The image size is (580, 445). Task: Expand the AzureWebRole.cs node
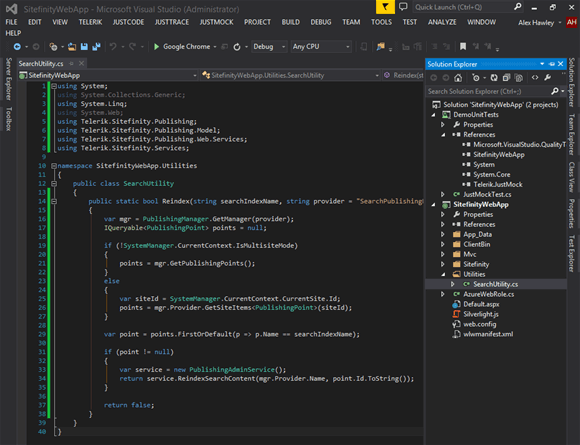pos(443,294)
